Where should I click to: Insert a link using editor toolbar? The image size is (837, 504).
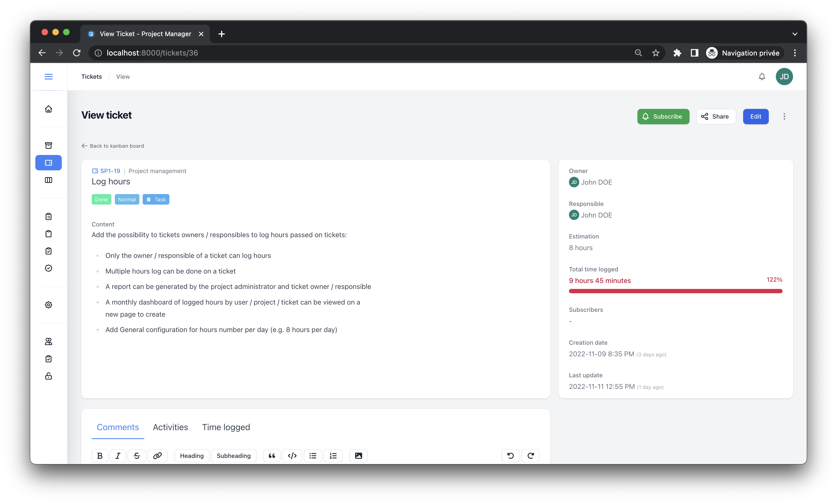tap(157, 456)
